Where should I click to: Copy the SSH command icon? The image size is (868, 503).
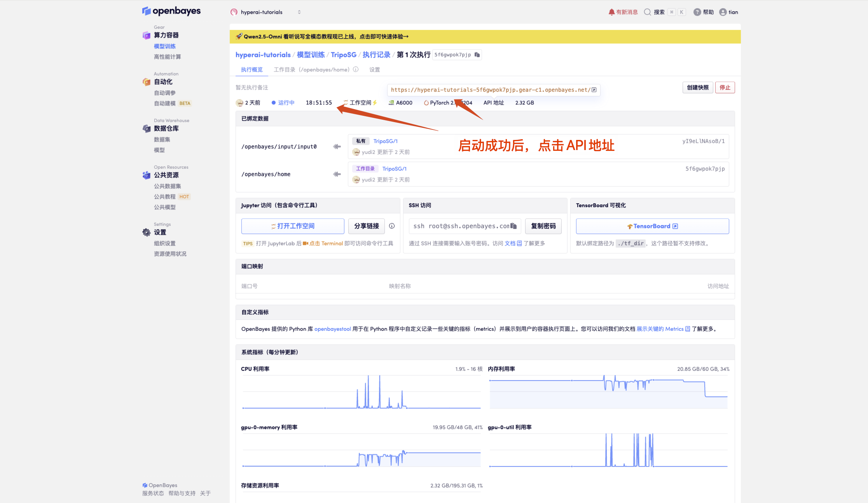pyautogui.click(x=513, y=226)
